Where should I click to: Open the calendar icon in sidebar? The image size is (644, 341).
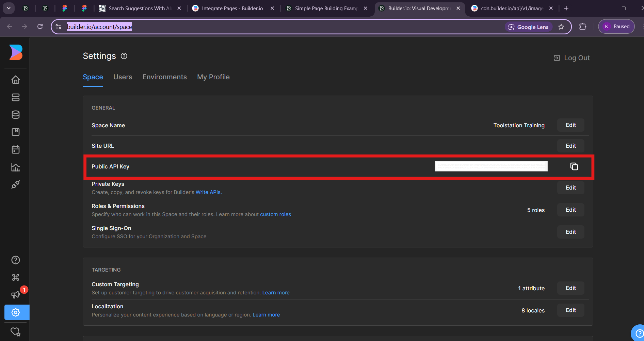16,149
